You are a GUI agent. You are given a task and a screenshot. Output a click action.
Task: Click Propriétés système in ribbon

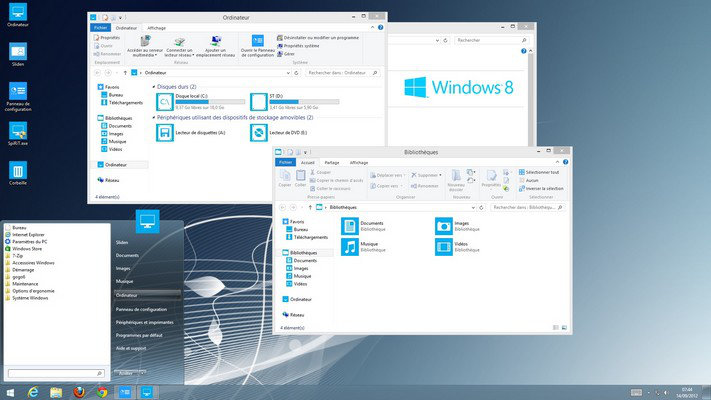[298, 46]
